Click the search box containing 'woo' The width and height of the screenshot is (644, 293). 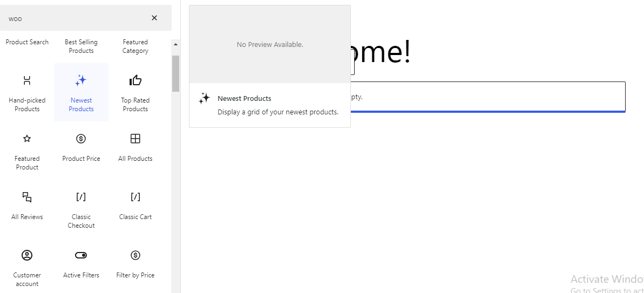point(76,18)
